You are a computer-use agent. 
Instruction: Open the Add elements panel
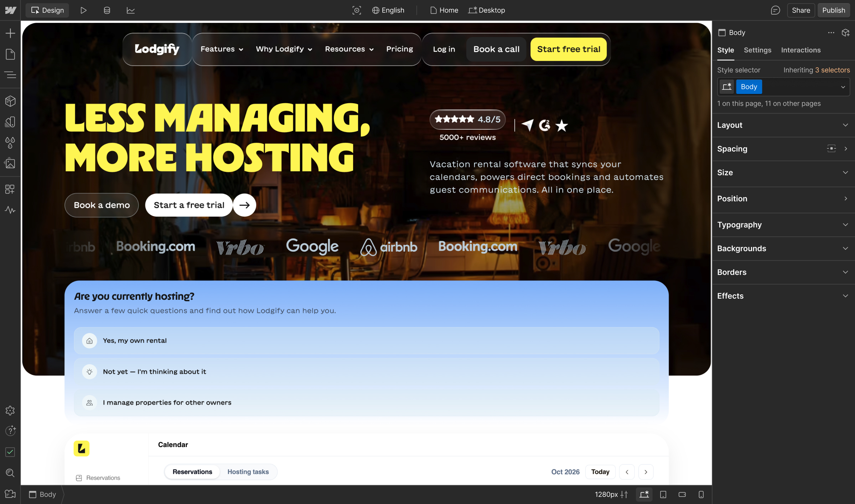pyautogui.click(x=10, y=33)
